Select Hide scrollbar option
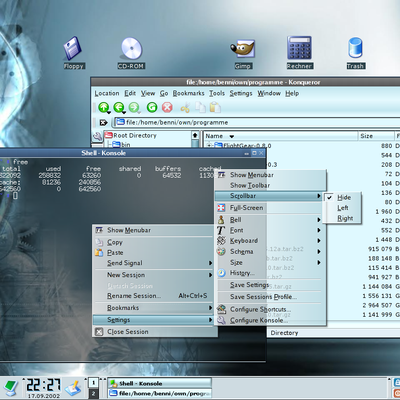 [x=342, y=197]
